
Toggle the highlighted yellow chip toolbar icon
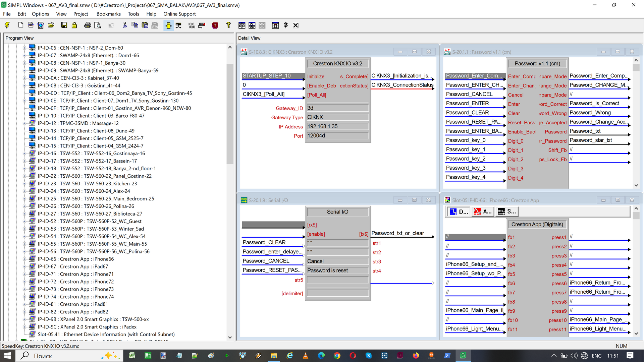point(168,25)
